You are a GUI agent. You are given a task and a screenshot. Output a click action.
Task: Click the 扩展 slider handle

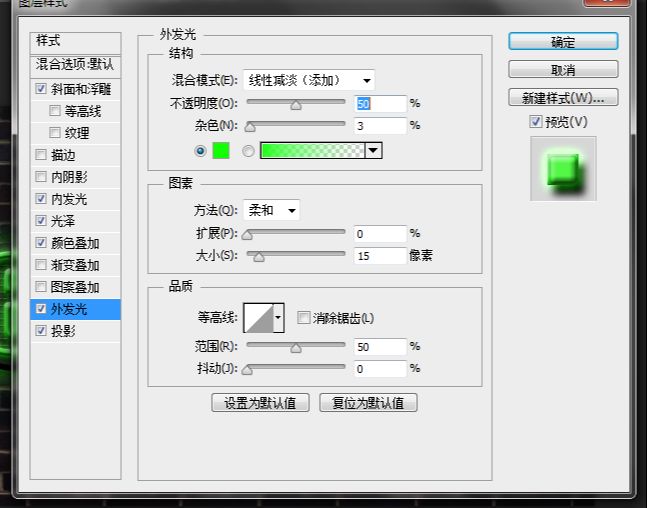(247, 235)
